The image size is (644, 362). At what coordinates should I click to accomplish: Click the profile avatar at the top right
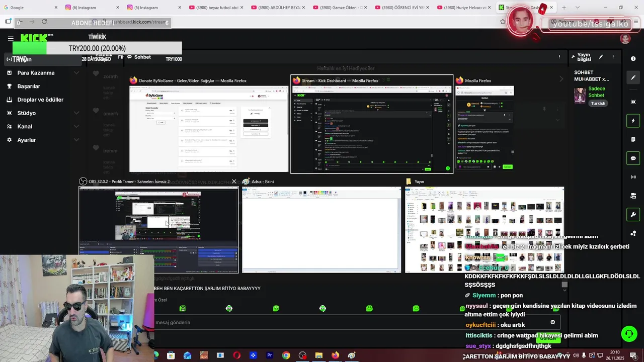(x=625, y=39)
